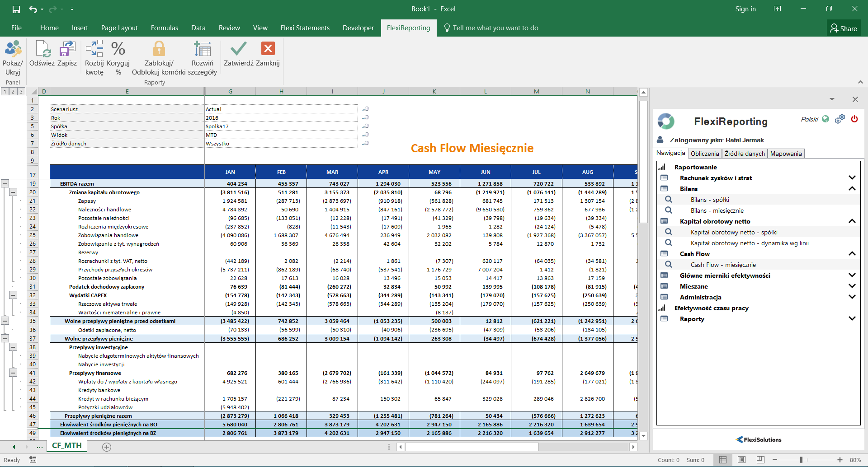Click the Zatwierdź green checkmark
This screenshot has width=868, height=467.
238,50
